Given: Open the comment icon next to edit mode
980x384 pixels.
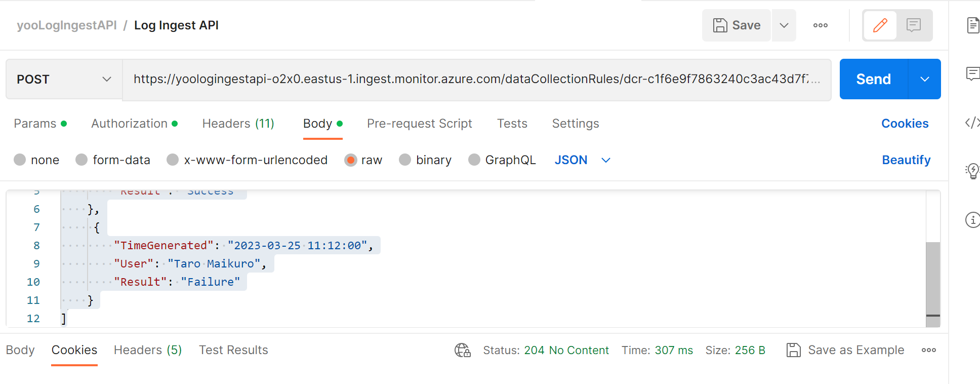Looking at the screenshot, I should (913, 25).
